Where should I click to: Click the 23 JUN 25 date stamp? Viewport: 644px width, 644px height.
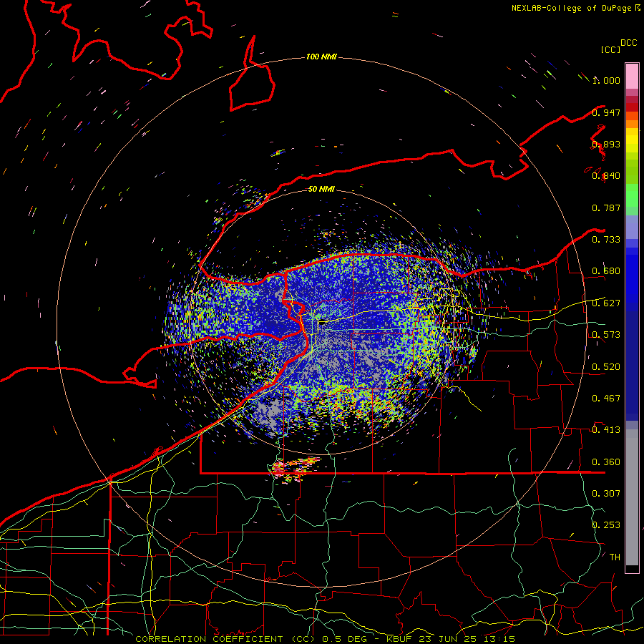(x=448, y=639)
